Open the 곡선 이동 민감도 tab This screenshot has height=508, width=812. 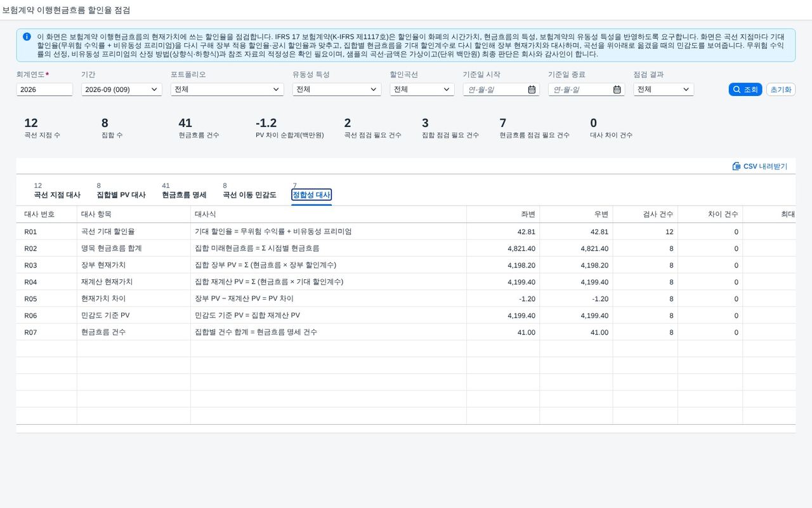tap(249, 195)
